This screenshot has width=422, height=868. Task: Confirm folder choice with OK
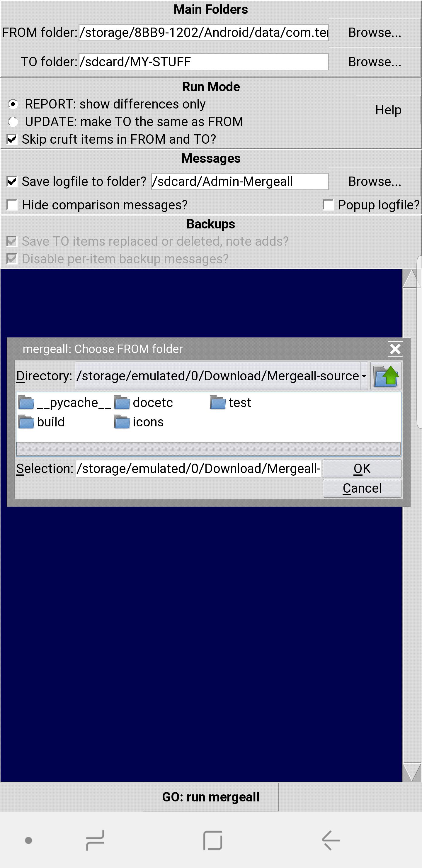tap(362, 468)
